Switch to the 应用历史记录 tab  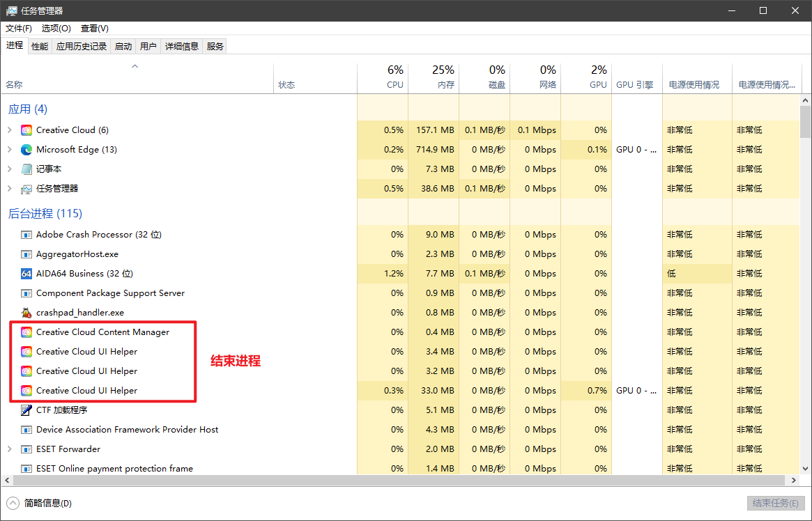[82, 47]
